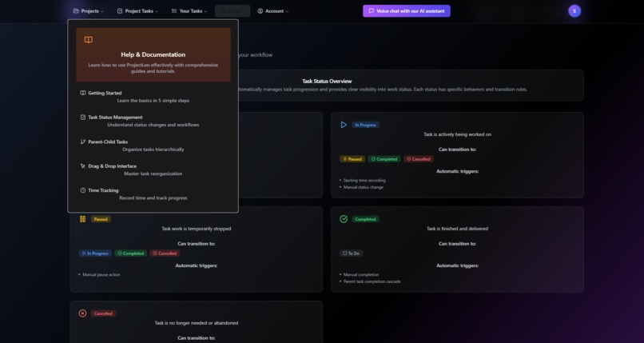Click Cancelled badge in Paused card transitions
This screenshot has height=343, width=644.
coord(165,253)
